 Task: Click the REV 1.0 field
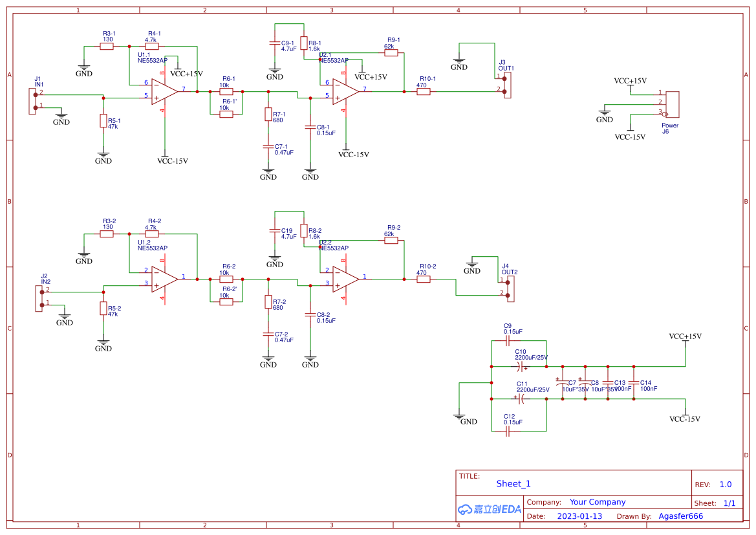coord(726,484)
